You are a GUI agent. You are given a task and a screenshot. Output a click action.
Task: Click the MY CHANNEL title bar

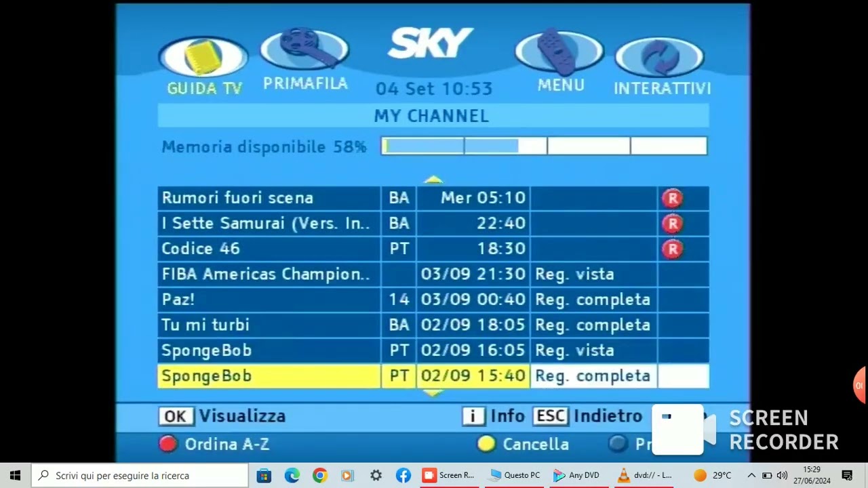tap(433, 116)
